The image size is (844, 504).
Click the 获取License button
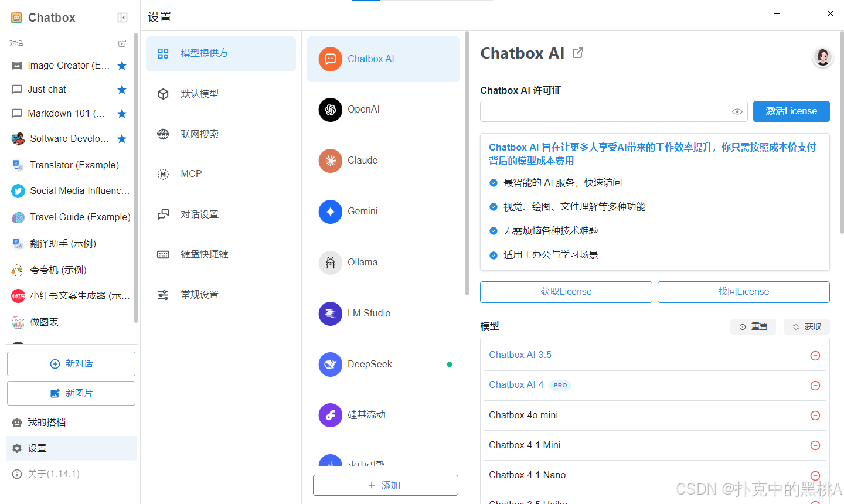[566, 292]
